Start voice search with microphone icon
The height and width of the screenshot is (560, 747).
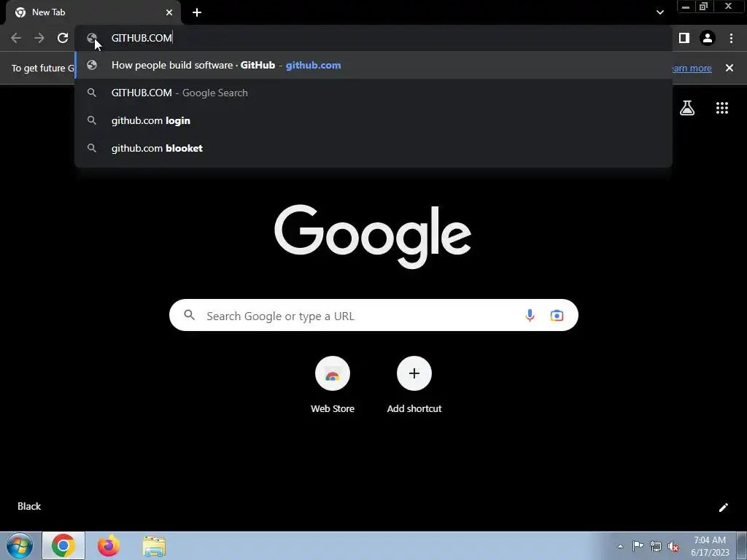[x=530, y=315]
